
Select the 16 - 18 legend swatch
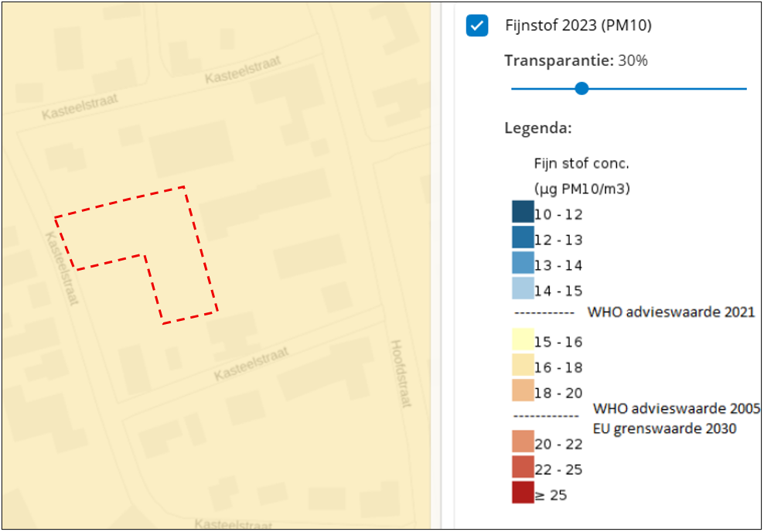pyautogui.click(x=523, y=364)
